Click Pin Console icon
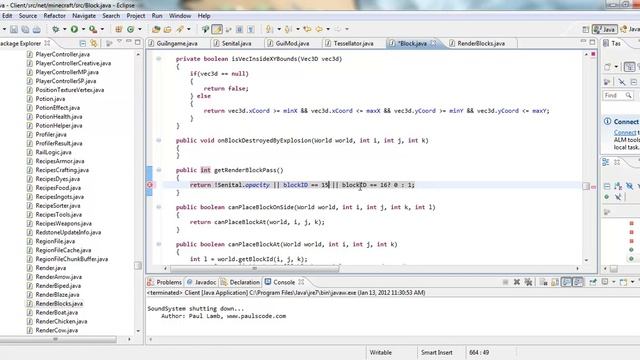This screenshot has height=360, width=640. click(x=593, y=282)
